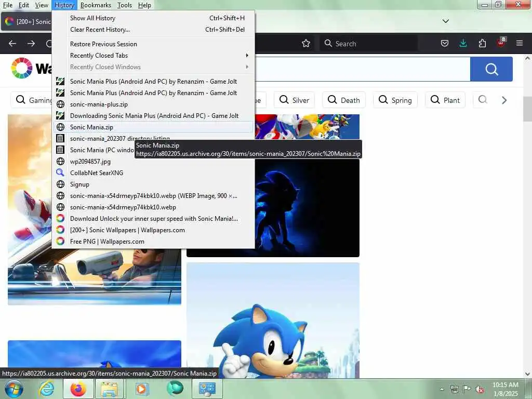Open the [200+] Sonic Wallpapers | Wallpapers.com entry
The image size is (532, 399).
coord(153,230)
